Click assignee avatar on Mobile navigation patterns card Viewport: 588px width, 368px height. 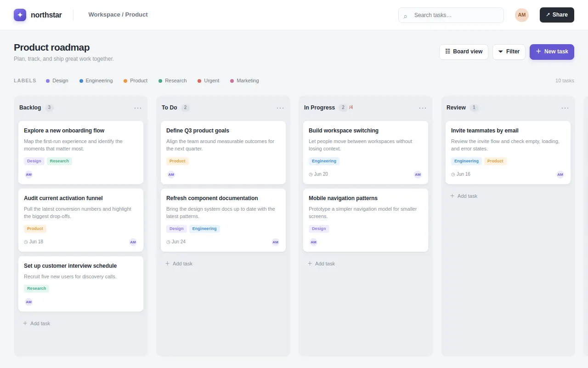click(x=314, y=242)
